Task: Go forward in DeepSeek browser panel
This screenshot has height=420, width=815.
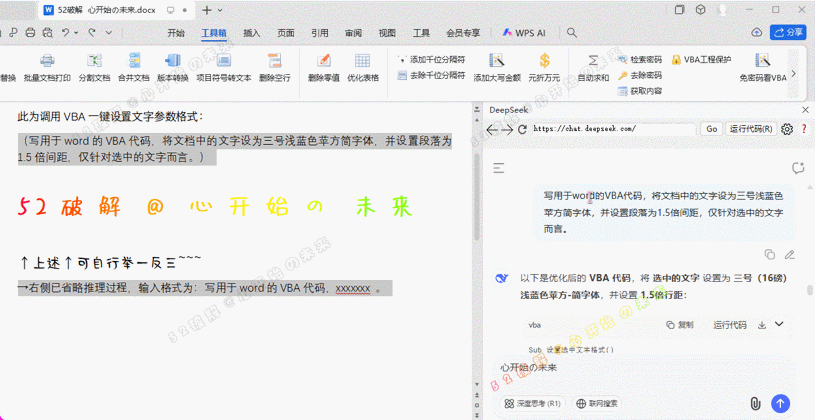Action: pyautogui.click(x=507, y=129)
